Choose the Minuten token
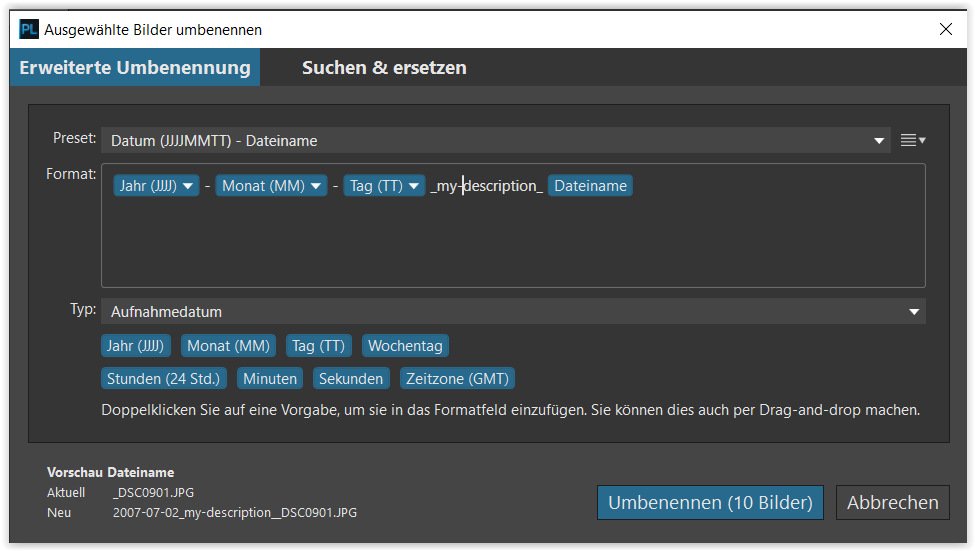 (270, 379)
